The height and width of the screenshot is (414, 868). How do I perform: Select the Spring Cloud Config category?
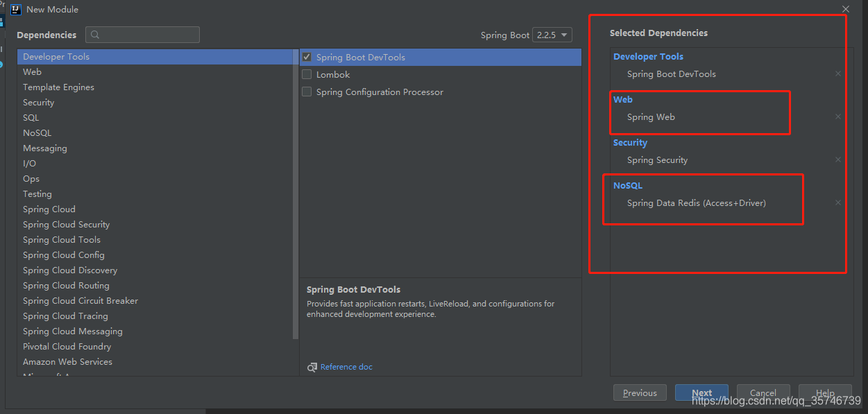pyautogui.click(x=155, y=255)
